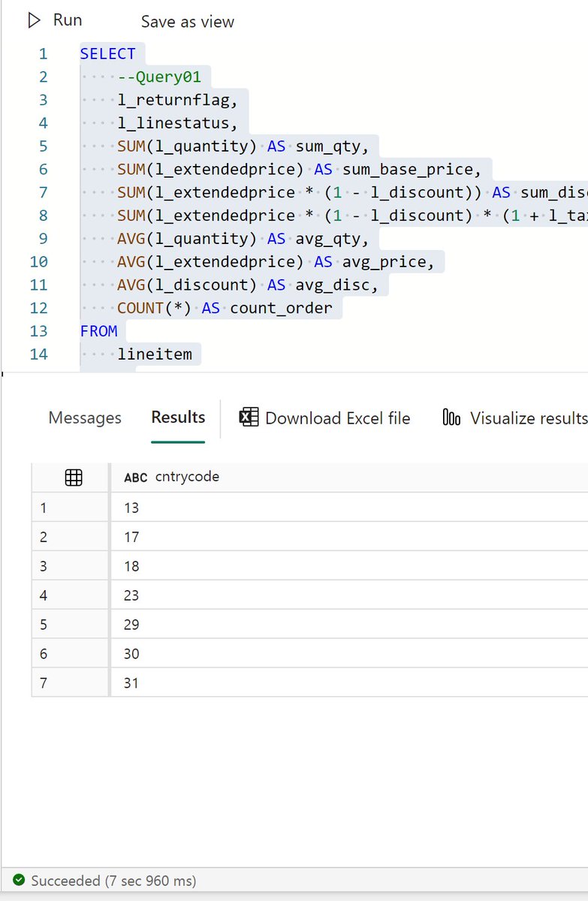Image resolution: width=588 pixels, height=901 pixels.
Task: Select result cell with value 17
Action: click(348, 537)
